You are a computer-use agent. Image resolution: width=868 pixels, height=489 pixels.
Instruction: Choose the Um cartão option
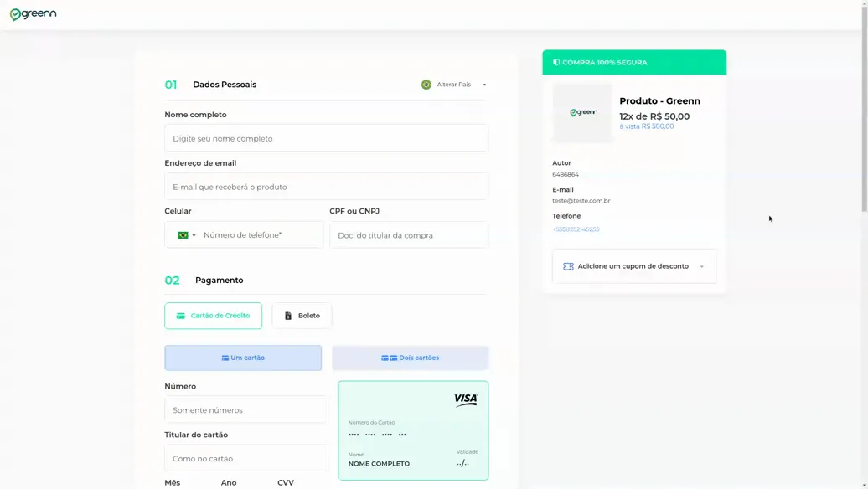(x=243, y=358)
